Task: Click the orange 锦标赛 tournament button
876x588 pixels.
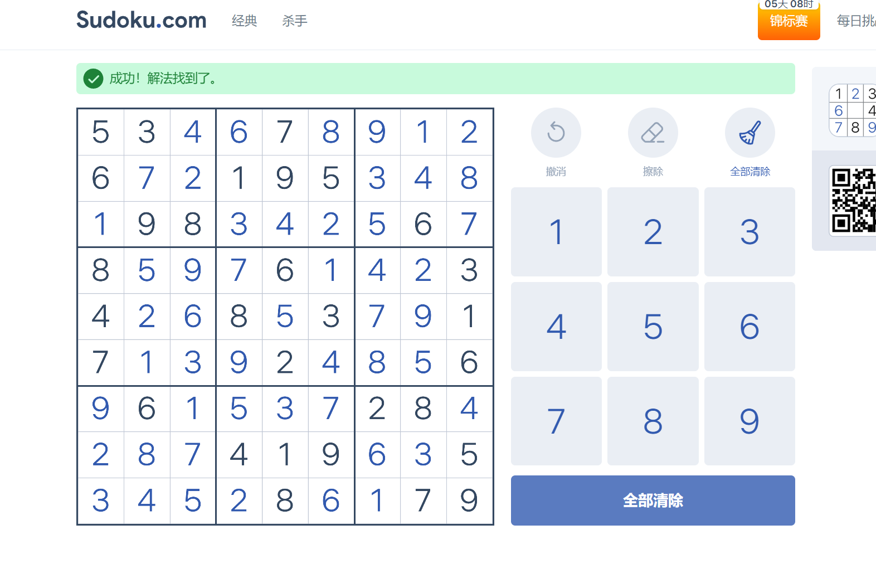Action: point(789,21)
